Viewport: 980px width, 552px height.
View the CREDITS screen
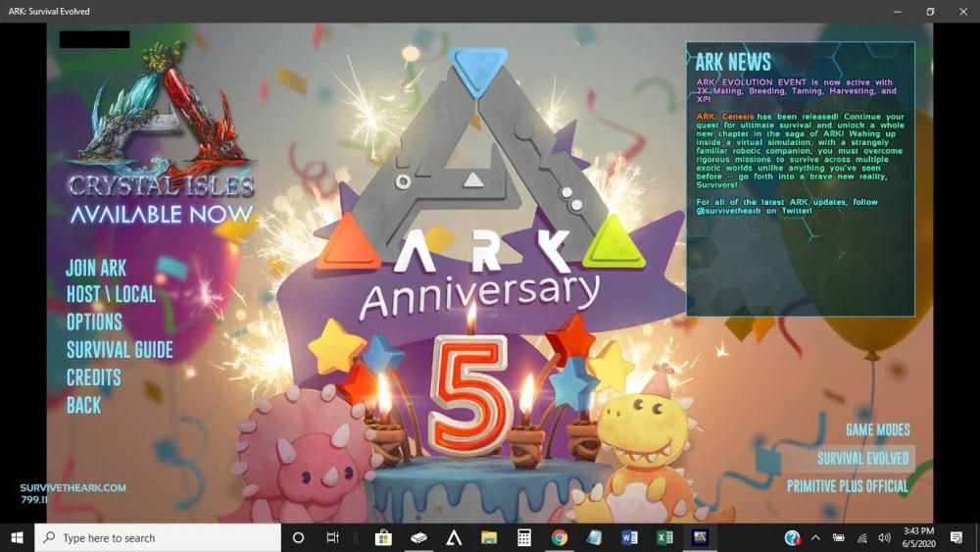click(94, 377)
